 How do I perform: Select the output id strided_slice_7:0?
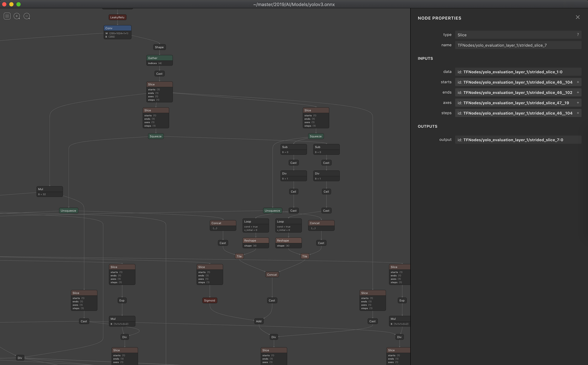coord(518,140)
